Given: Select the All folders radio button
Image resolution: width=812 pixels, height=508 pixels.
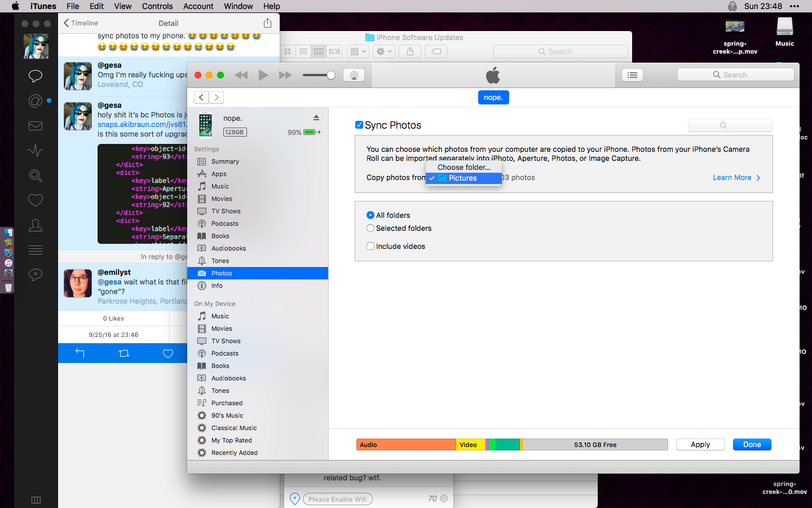Looking at the screenshot, I should coord(370,215).
